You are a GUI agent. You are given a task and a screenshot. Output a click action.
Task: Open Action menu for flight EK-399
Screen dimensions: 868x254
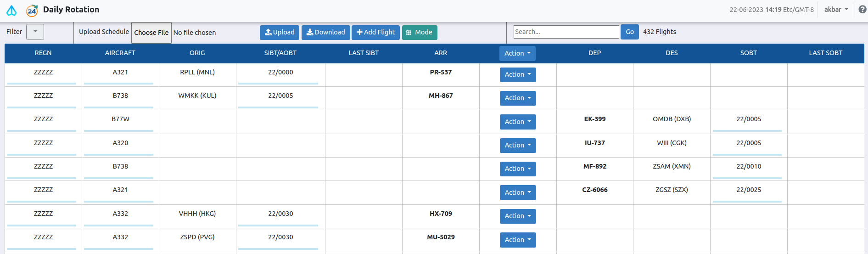[x=517, y=122]
